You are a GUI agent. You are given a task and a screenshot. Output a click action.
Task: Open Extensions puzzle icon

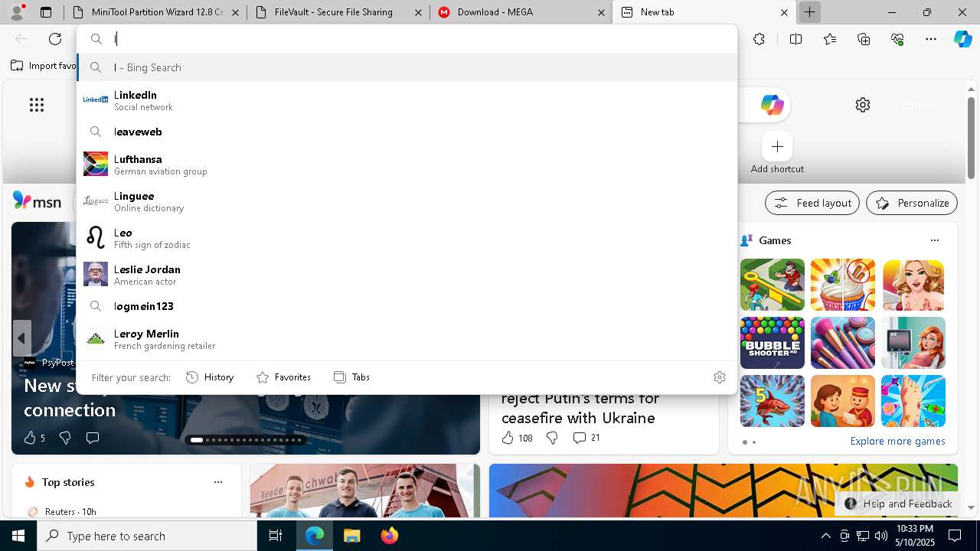pos(759,39)
